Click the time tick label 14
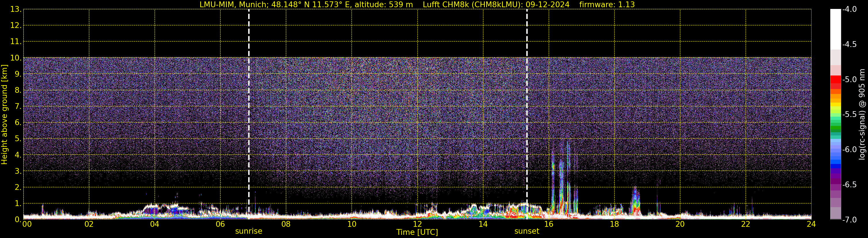The height and width of the screenshot is (238, 868). click(x=483, y=224)
